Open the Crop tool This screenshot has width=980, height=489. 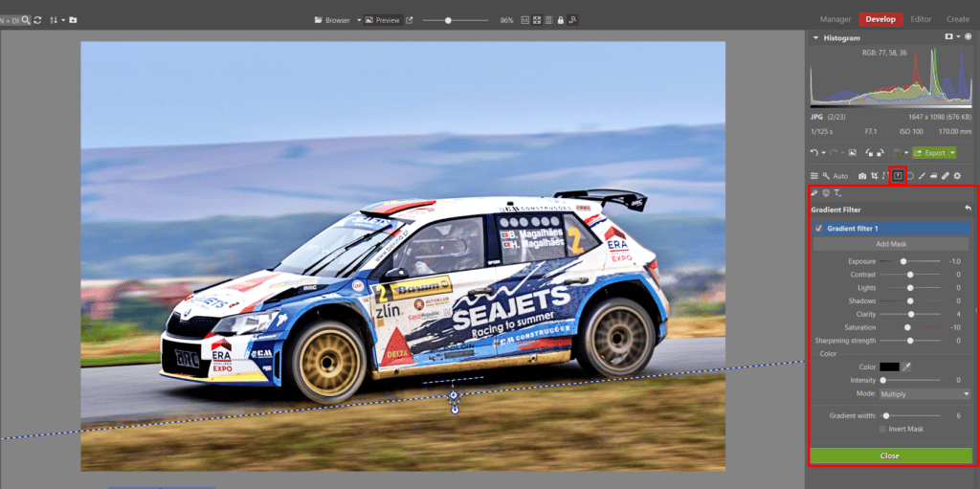point(875,176)
